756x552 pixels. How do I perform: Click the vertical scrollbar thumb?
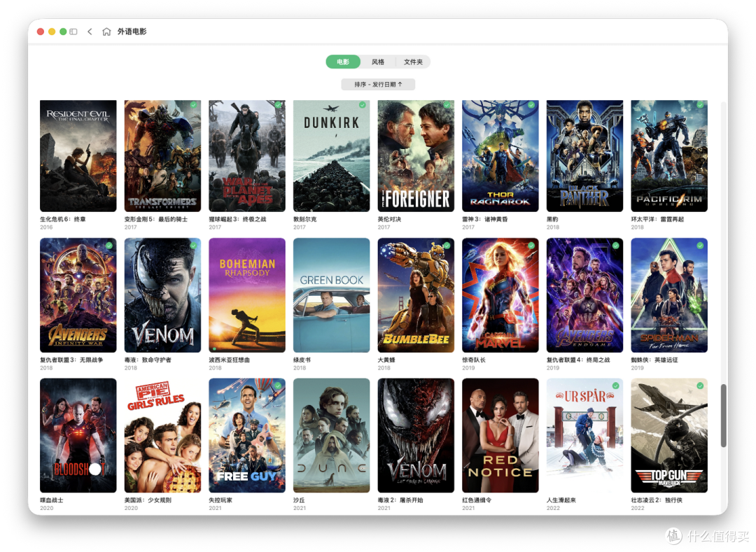point(723,415)
